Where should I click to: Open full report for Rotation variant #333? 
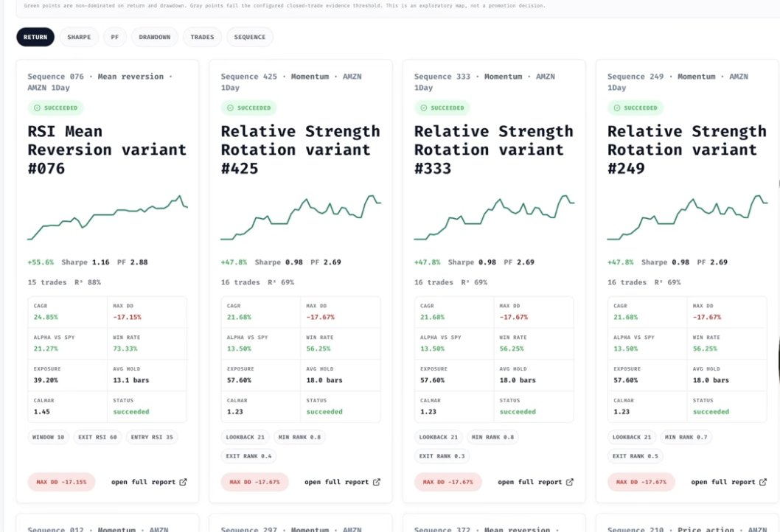(536, 482)
